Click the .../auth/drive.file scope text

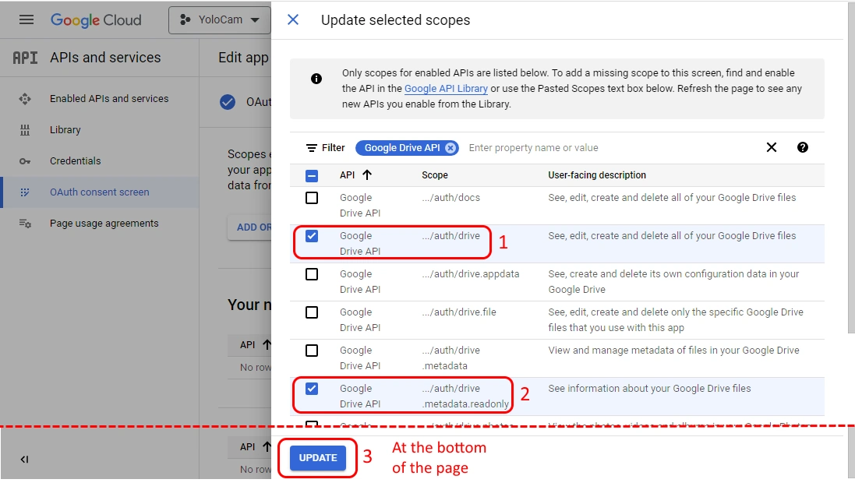click(459, 312)
